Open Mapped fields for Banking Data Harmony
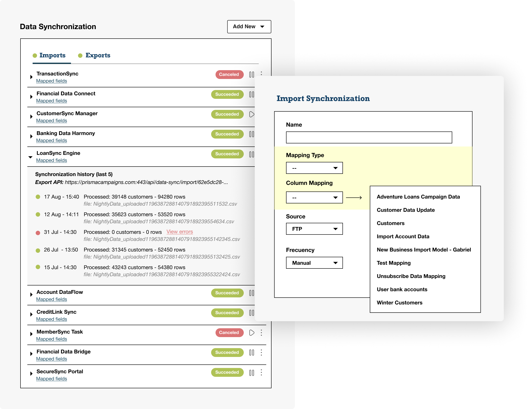 pyautogui.click(x=52, y=141)
